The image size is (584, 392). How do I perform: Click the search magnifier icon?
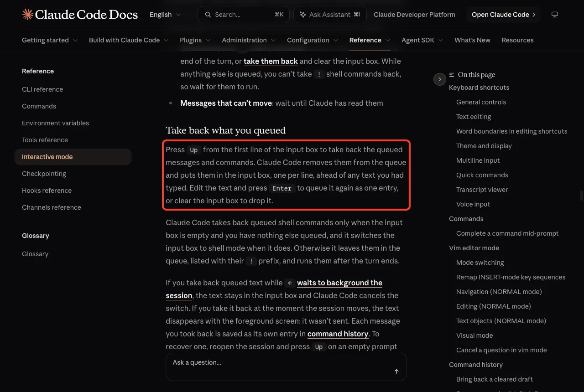pos(208,15)
